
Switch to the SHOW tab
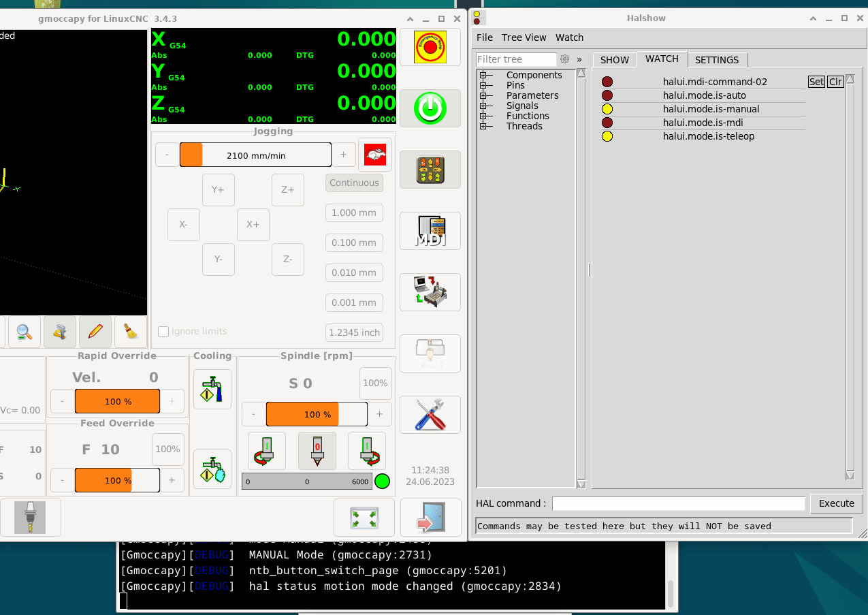click(615, 60)
